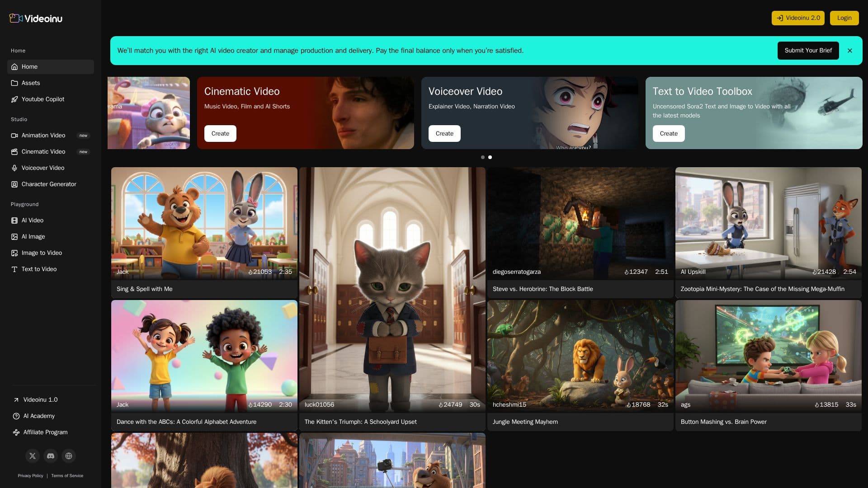Create a Cinematic Video
The height and width of the screenshot is (488, 868).
point(220,134)
